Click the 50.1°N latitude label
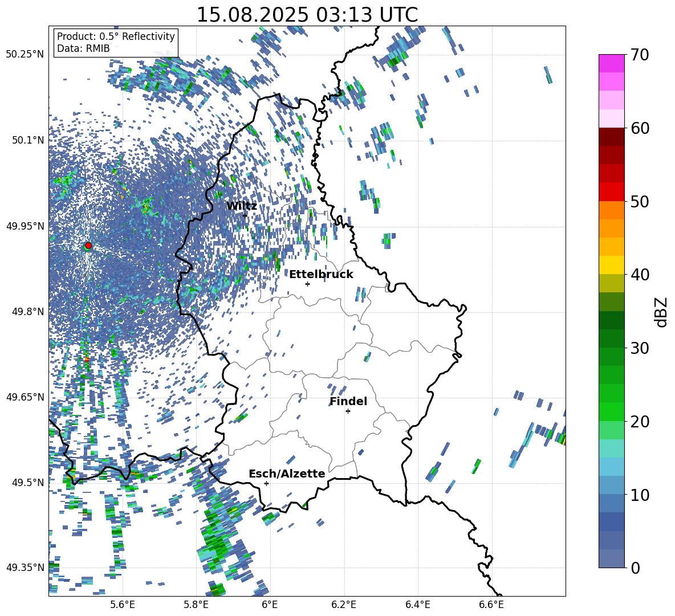This screenshot has width=675, height=616. (x=27, y=140)
